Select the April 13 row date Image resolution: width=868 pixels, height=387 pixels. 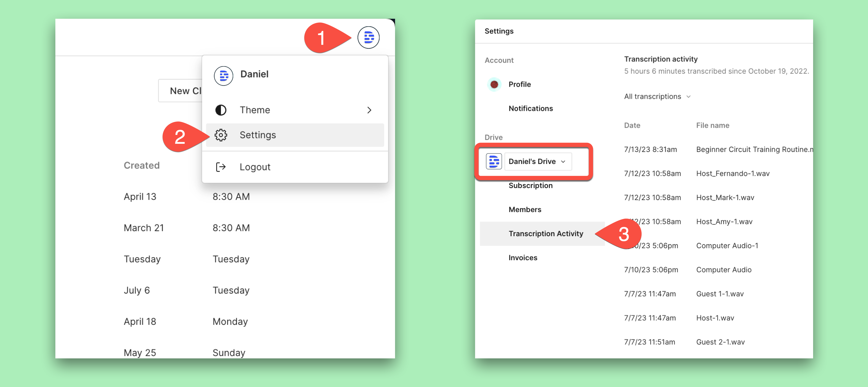point(140,197)
